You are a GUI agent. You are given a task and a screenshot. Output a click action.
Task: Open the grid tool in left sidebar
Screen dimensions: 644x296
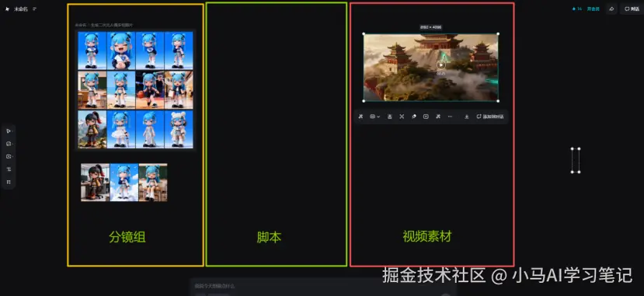pyautogui.click(x=9, y=182)
